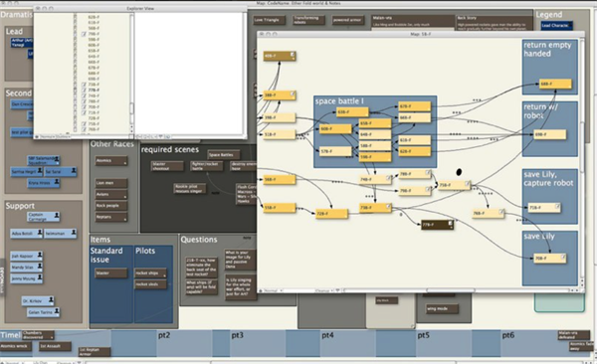Click the map window horizontal scrollbar thumb

451,290
